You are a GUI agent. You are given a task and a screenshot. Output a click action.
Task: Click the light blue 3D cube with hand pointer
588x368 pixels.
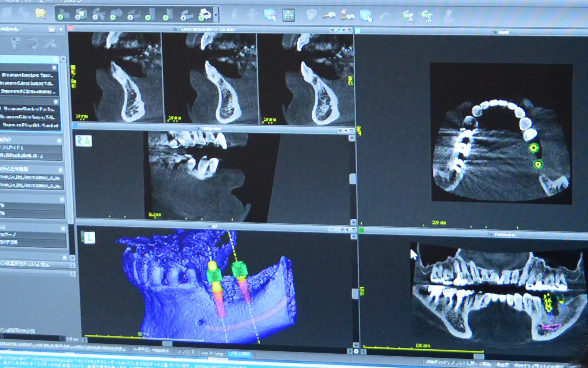pos(366,15)
